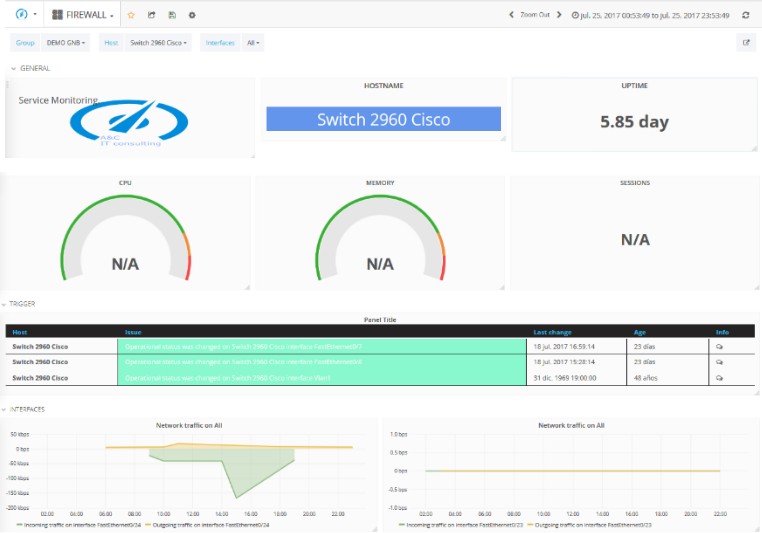Shift time range backward with left arrow
The height and width of the screenshot is (533, 762).
coord(511,15)
